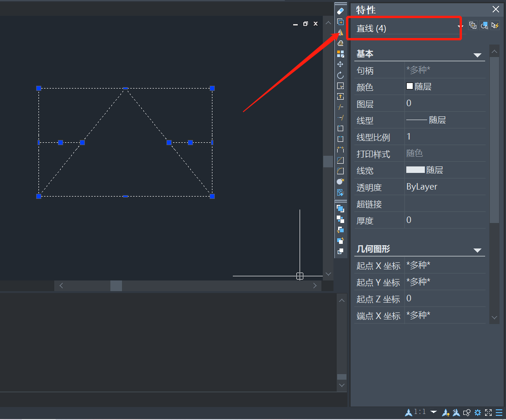Select the Array tool
The height and width of the screenshot is (420, 506).
340,54
